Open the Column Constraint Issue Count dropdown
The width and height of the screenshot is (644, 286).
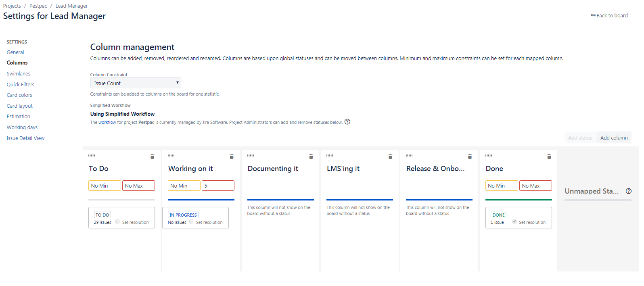point(136,83)
